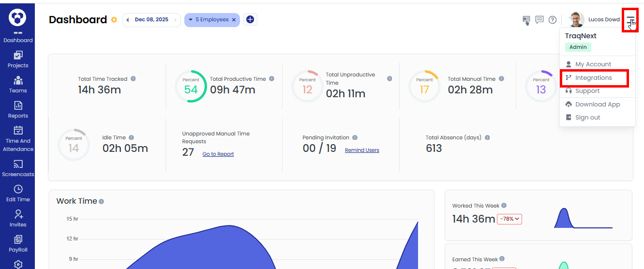Screen dimensions: 644x269
Task: Choose Sign out in the menu
Action: point(587,118)
